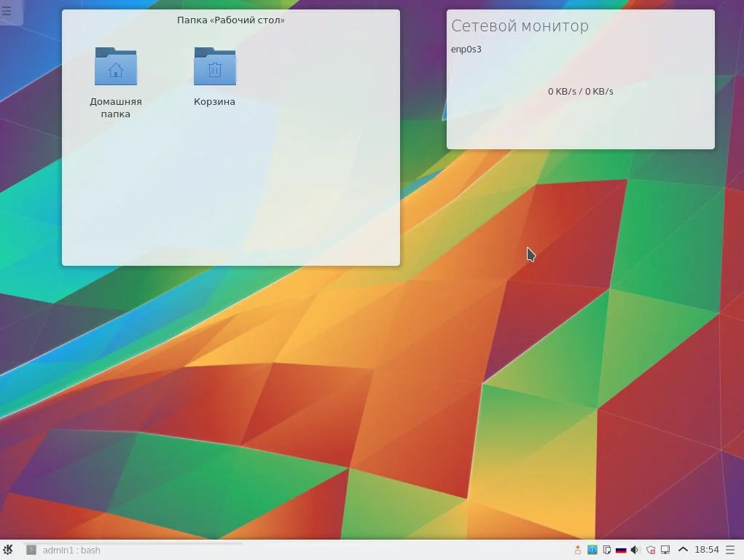Open the clipboard tray icon
Viewport: 744px width, 560px height.
(606, 550)
